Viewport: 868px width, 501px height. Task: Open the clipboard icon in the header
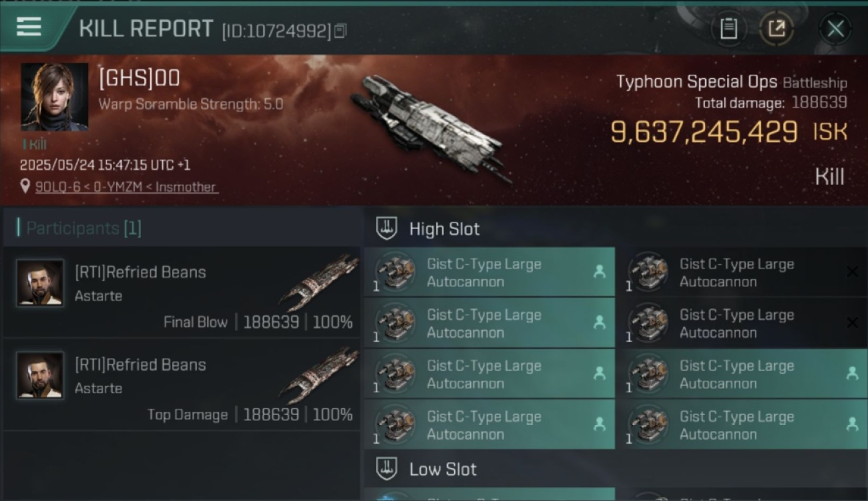728,29
